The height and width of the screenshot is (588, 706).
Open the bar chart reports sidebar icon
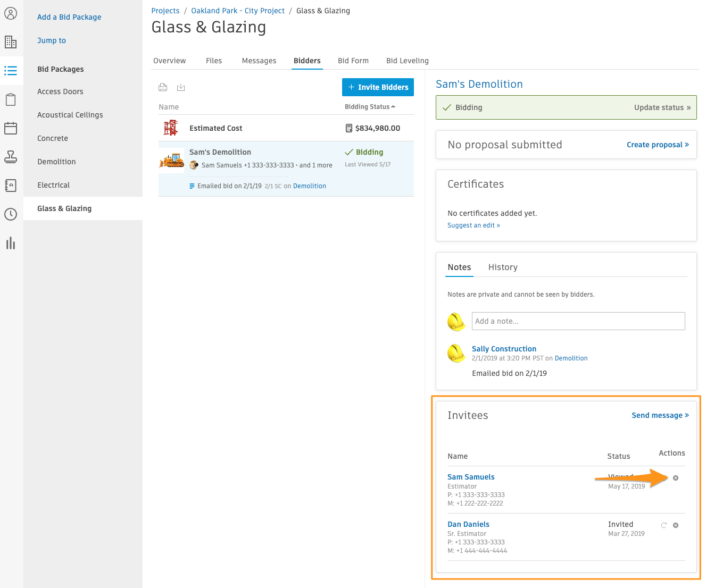11,243
